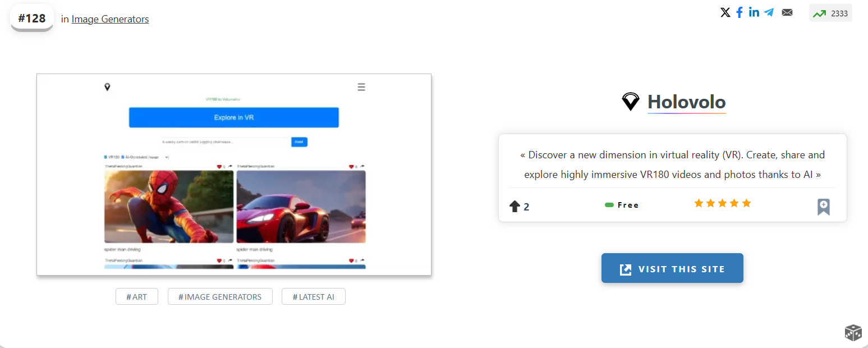The height and width of the screenshot is (348, 868).
Task: Open the Image Generators category link
Action: point(110,19)
